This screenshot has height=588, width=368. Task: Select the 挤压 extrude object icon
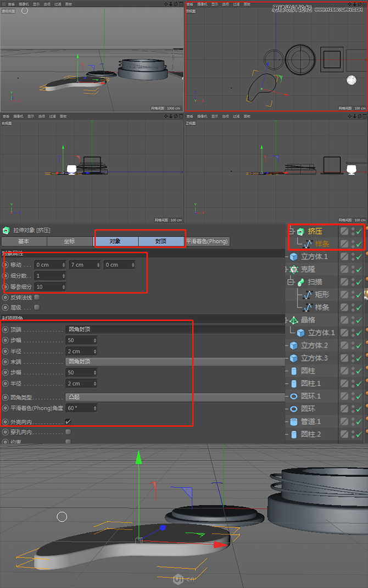coord(300,232)
